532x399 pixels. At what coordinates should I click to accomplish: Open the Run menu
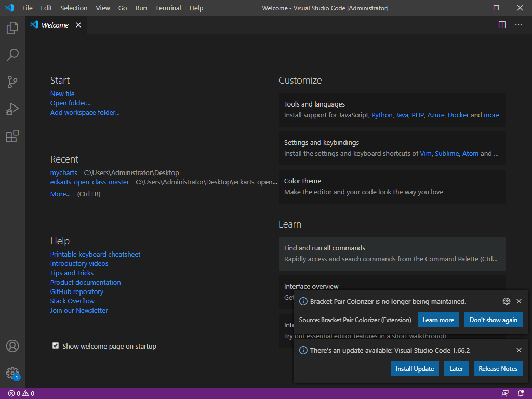tap(141, 8)
